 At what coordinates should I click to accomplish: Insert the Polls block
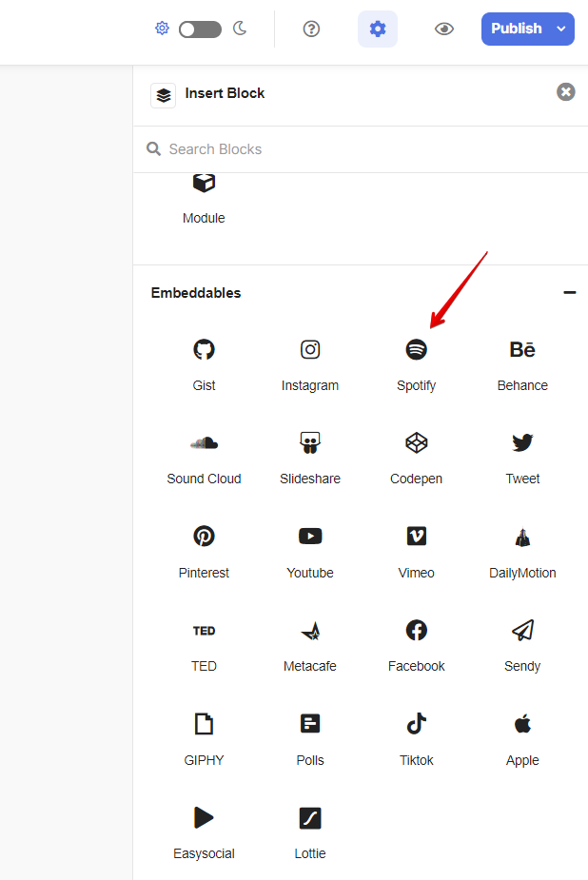310,740
